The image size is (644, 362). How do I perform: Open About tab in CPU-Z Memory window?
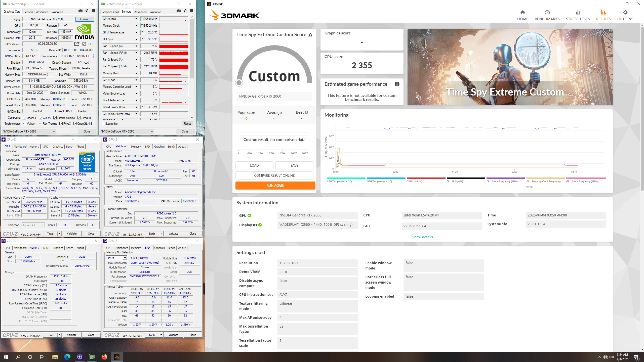80,248
